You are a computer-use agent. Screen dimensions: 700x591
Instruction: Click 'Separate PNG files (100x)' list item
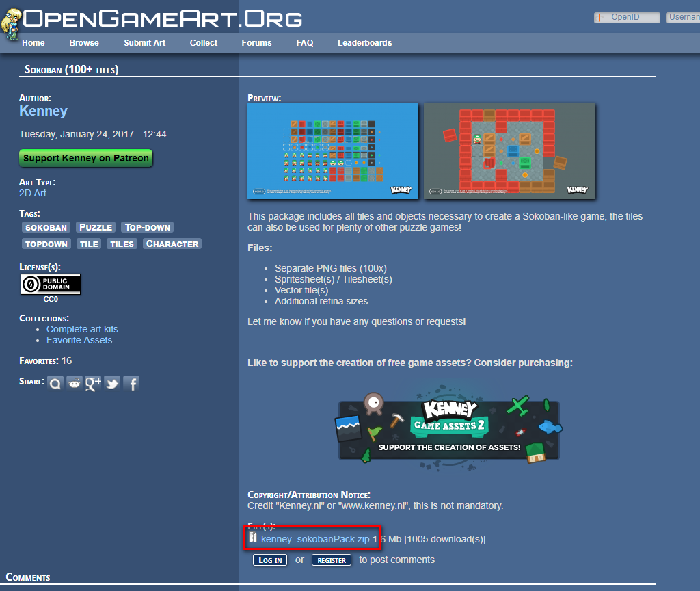(331, 268)
